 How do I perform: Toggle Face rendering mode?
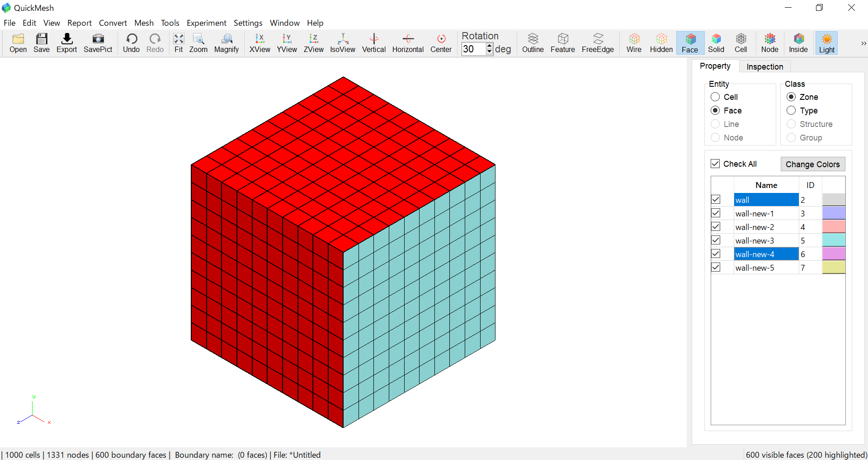click(690, 43)
